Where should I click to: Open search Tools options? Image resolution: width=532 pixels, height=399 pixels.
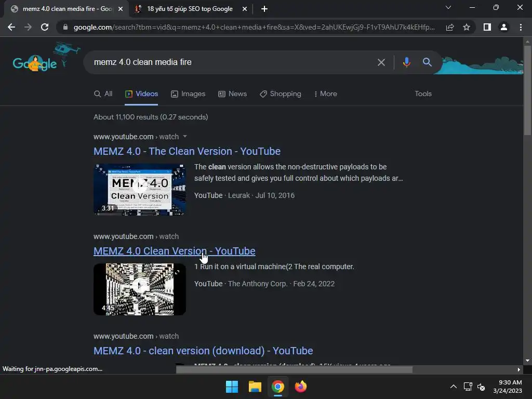[423, 94]
